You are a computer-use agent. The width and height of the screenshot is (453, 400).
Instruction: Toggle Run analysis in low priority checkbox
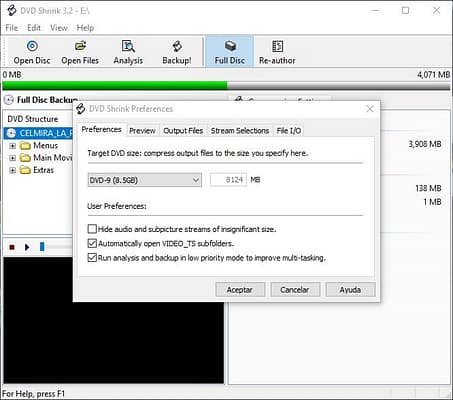[x=92, y=258]
